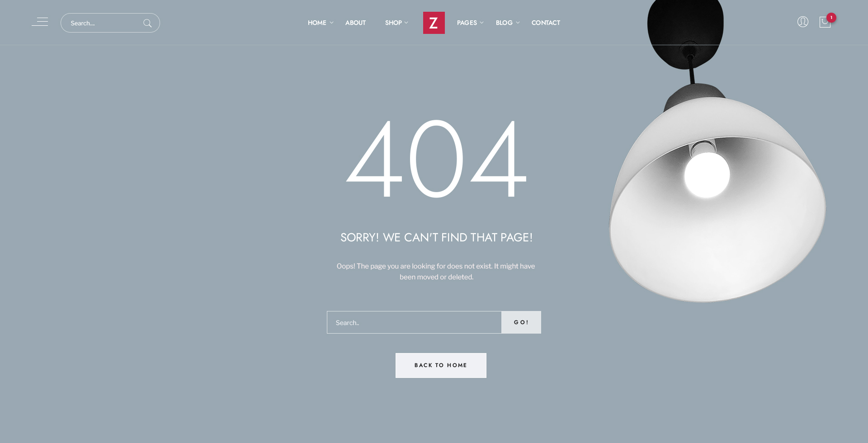Expand the Home menu chevron

[332, 23]
